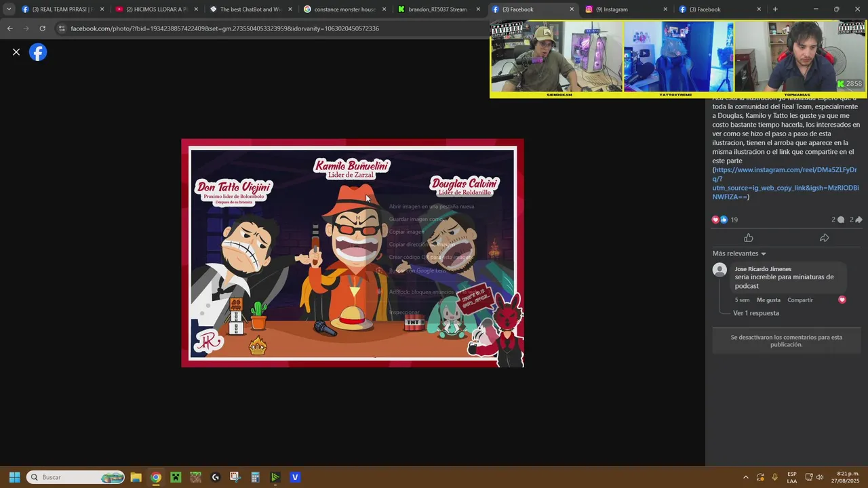This screenshot has width=868, height=488.
Task: Click the microphone tray icon
Action: pyautogui.click(x=774, y=477)
